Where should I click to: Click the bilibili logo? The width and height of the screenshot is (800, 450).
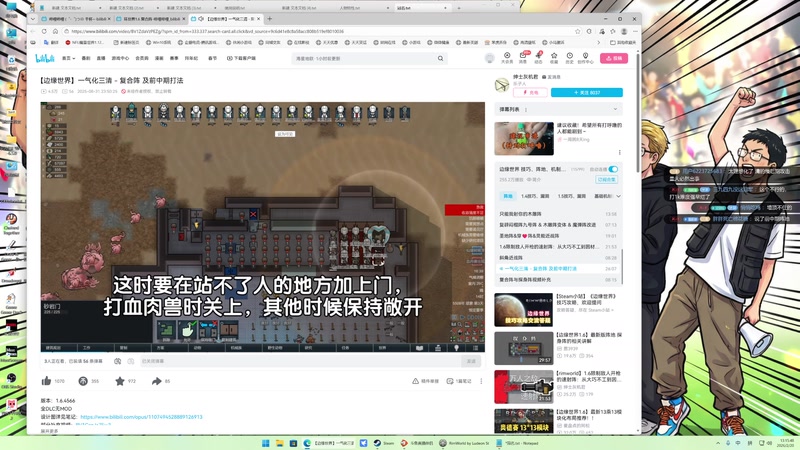[x=45, y=58]
